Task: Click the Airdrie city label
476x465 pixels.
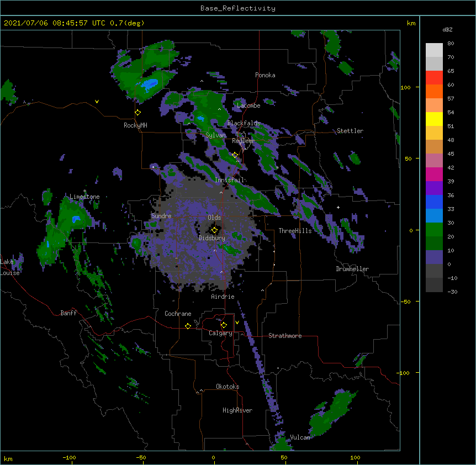Action: [223, 297]
